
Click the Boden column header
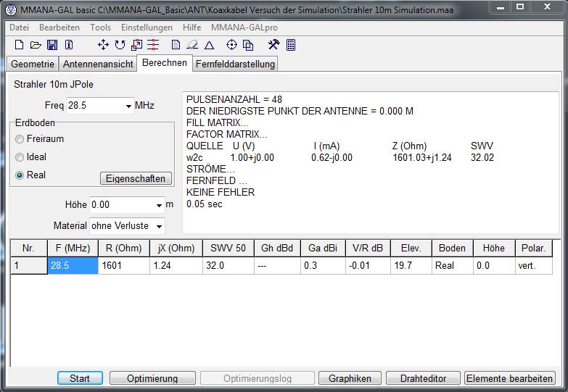coord(452,248)
